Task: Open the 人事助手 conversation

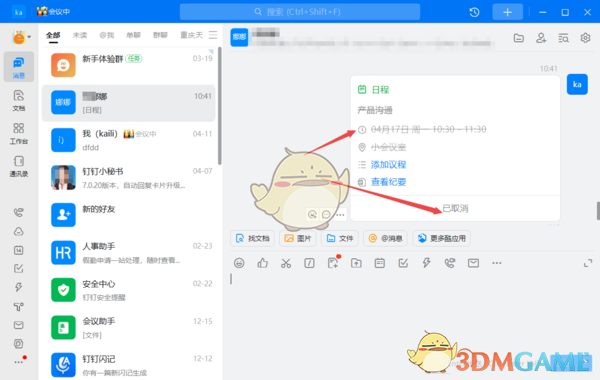Action: pyautogui.click(x=129, y=253)
